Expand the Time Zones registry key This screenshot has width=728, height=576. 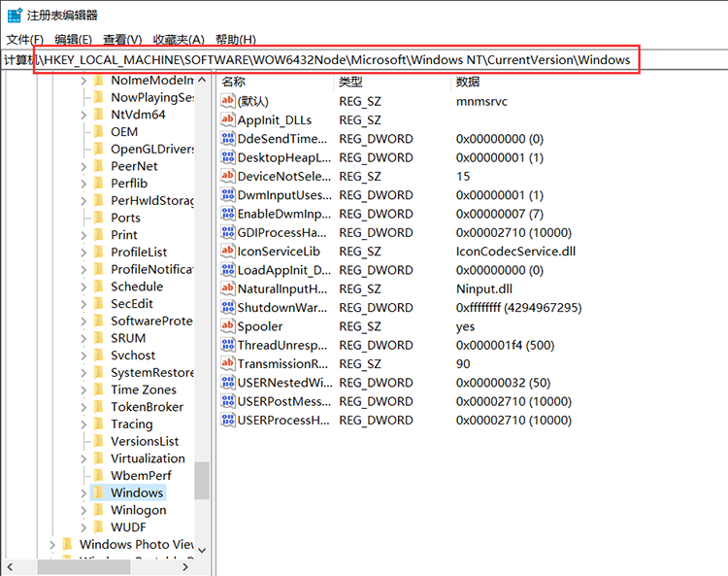(84, 390)
